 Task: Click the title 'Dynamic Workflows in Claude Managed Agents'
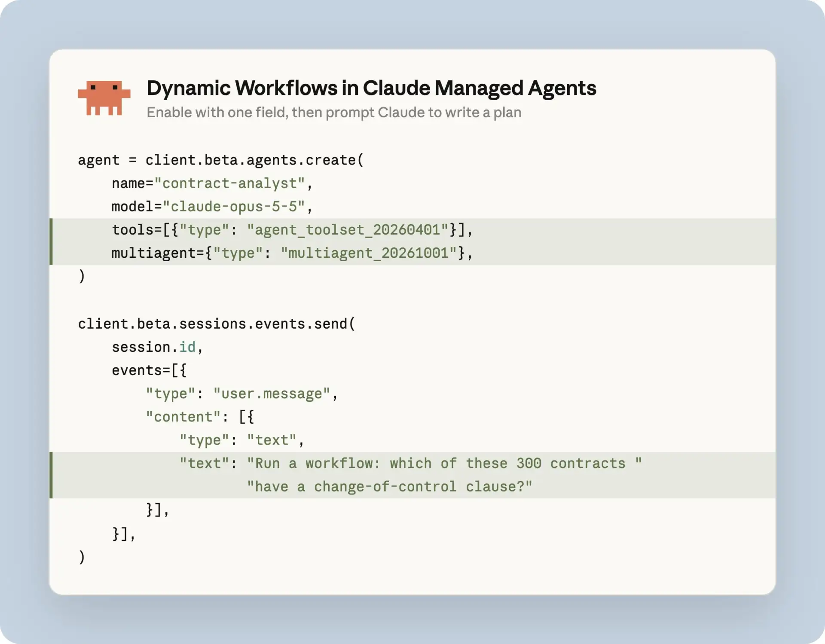point(371,88)
